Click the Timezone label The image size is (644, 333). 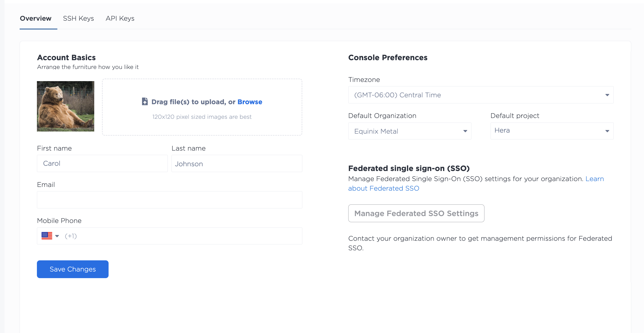(x=364, y=80)
